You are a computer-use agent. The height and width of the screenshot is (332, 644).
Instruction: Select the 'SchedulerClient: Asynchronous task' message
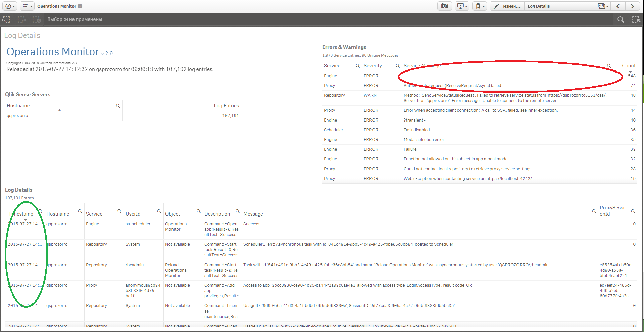tap(348, 244)
